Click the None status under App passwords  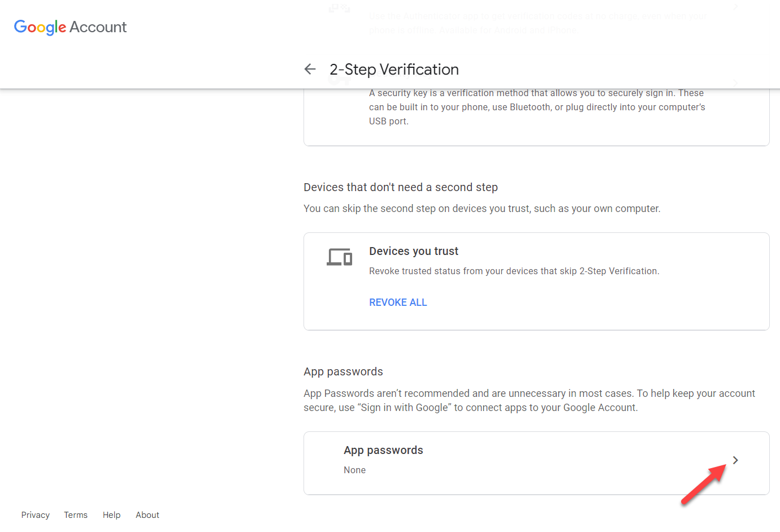tap(354, 470)
